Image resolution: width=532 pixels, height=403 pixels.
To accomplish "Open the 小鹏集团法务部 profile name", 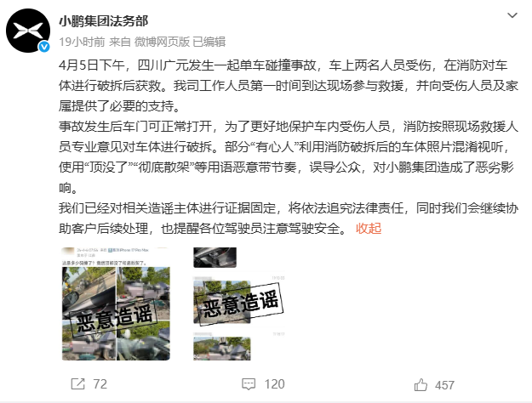I will pyautogui.click(x=104, y=21).
